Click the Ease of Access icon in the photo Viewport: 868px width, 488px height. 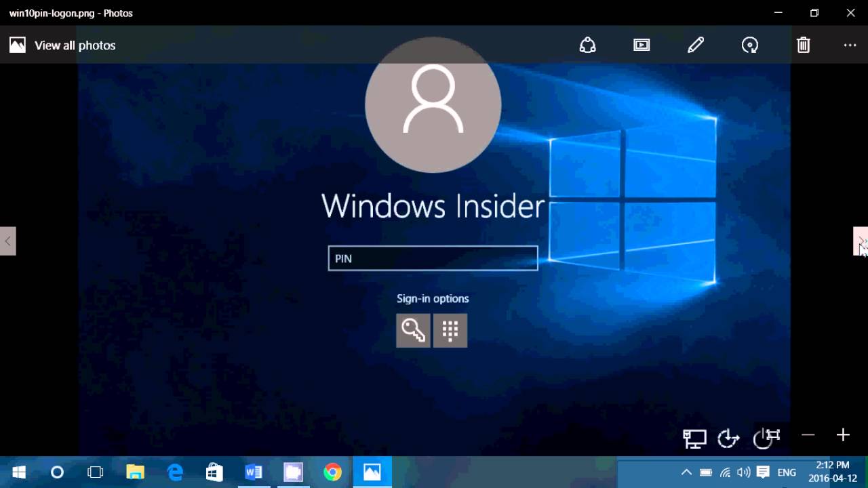(x=728, y=439)
